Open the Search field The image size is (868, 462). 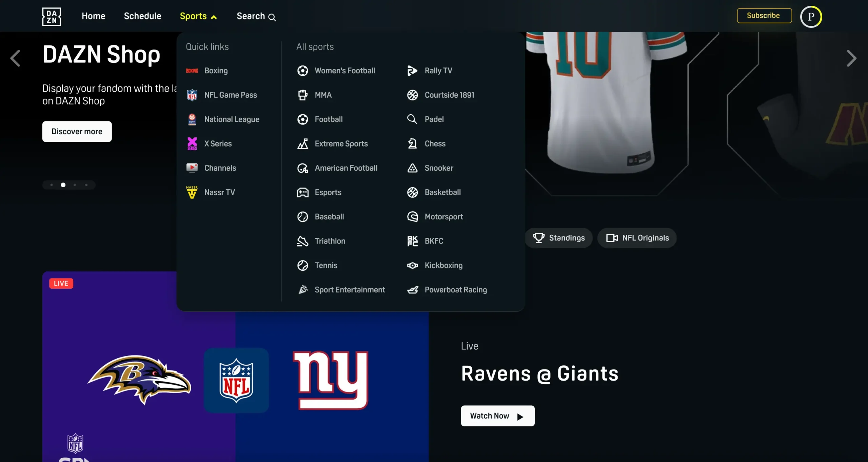[256, 16]
